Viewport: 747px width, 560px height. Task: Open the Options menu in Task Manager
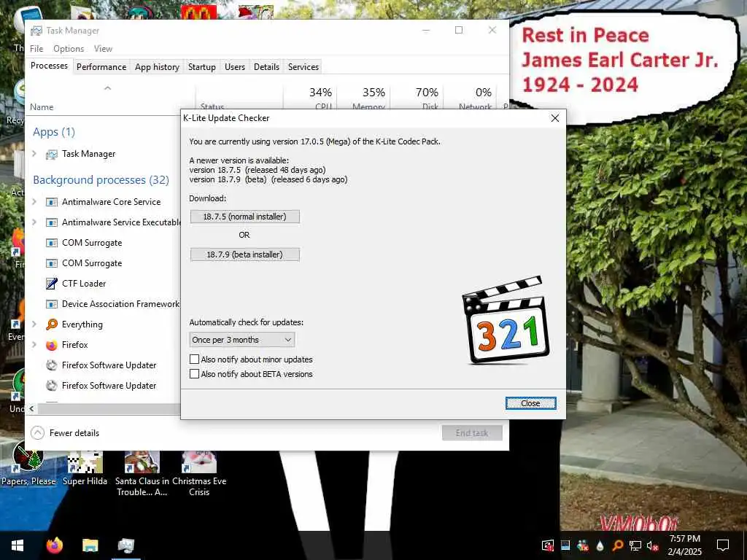[x=69, y=49]
